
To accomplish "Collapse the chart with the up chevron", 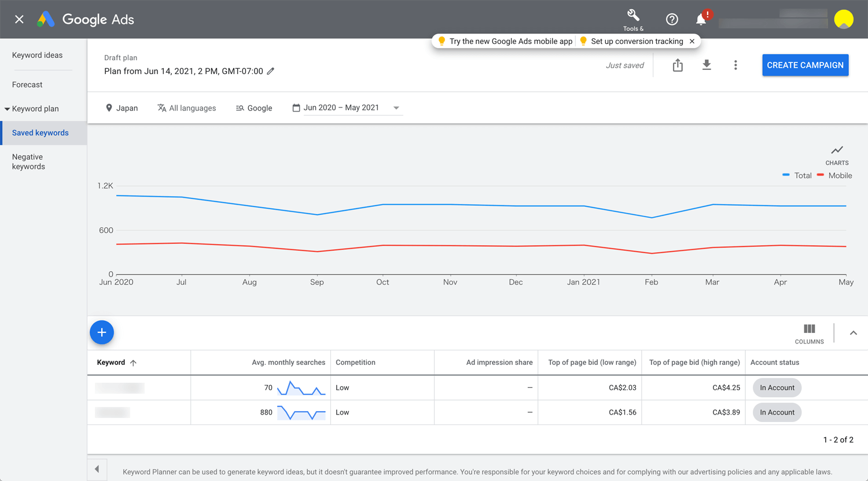I will click(853, 333).
